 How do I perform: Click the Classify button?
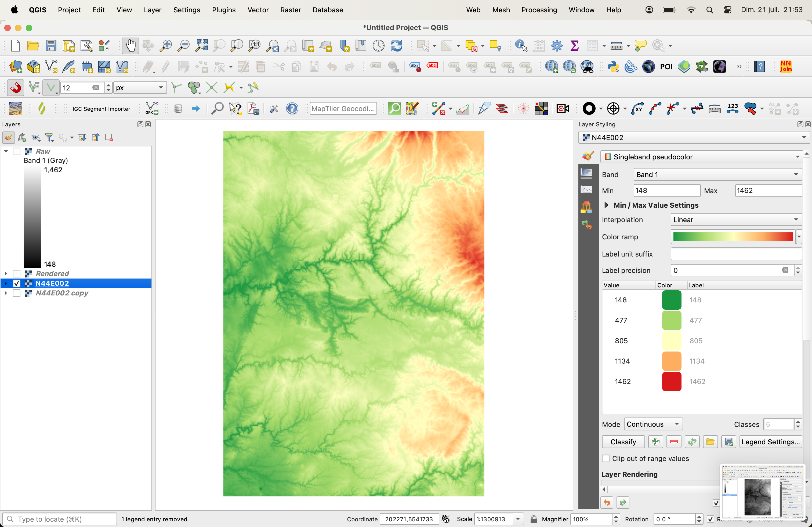(x=623, y=442)
